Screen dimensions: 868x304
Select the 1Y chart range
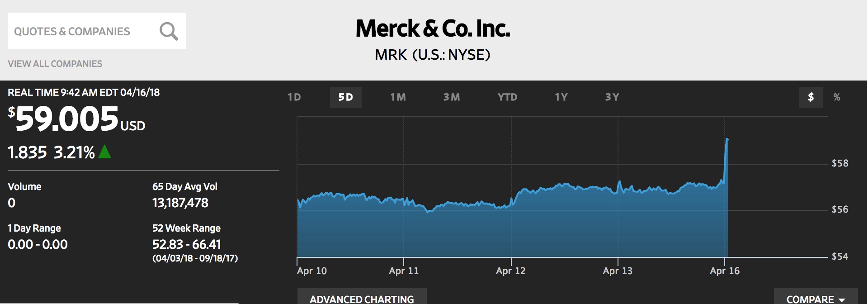coord(561,97)
